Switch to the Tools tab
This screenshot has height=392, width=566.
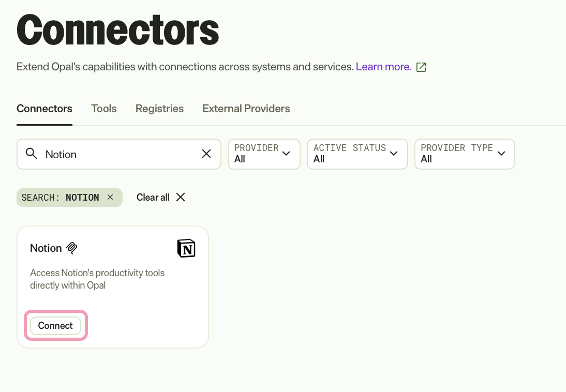104,109
